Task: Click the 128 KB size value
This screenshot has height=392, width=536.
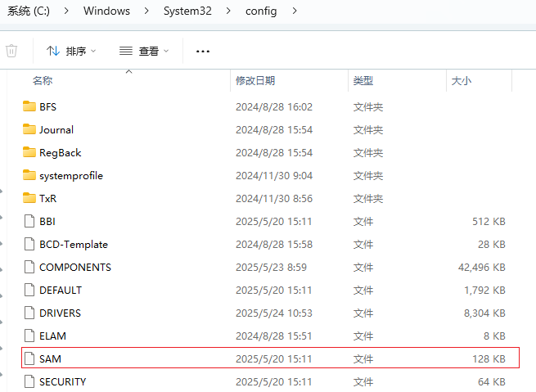Action: tap(489, 358)
